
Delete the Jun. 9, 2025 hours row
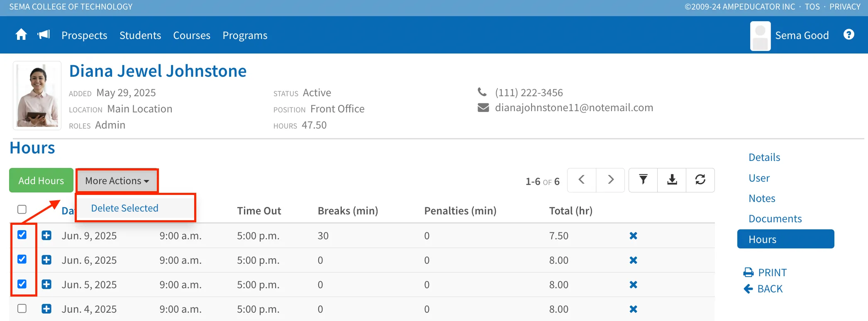[x=633, y=236]
